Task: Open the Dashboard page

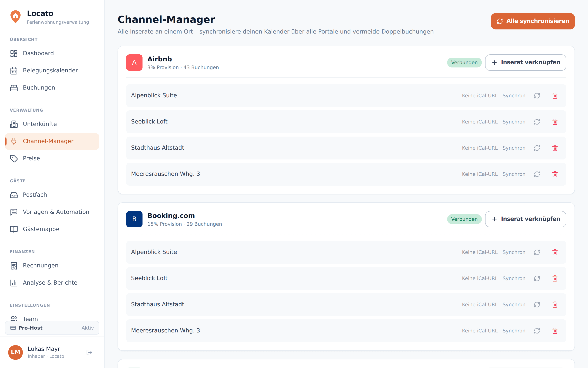Action: [x=52, y=53]
